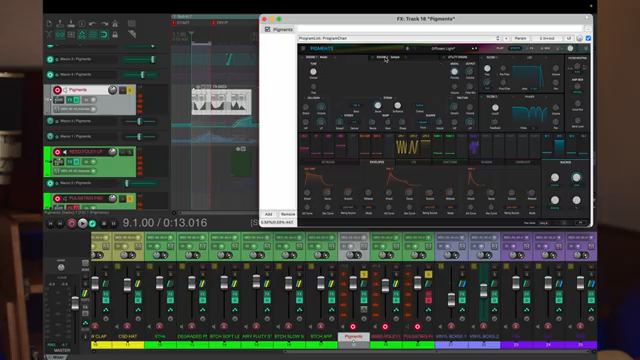
Task: Click the Save Project toolbar icon
Action: pyautogui.click(x=71, y=24)
